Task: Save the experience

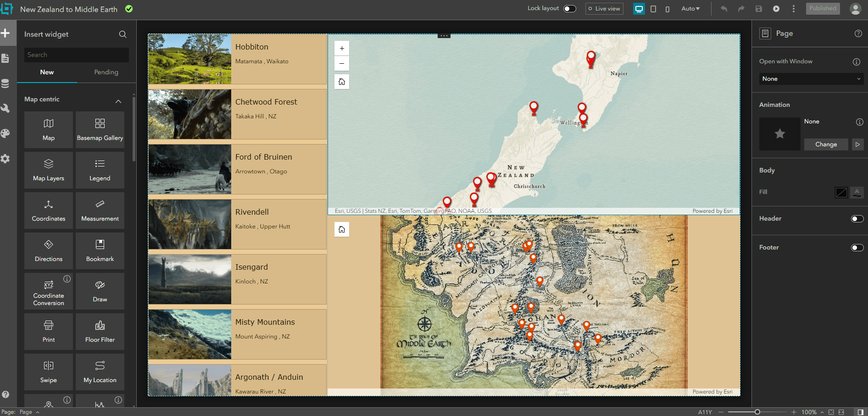Action: coord(759,9)
